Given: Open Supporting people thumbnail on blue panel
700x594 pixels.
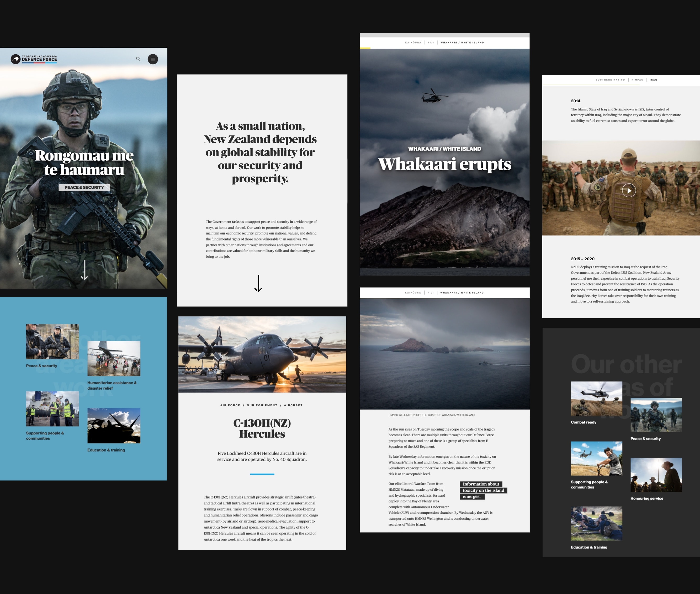Looking at the screenshot, I should [52, 409].
